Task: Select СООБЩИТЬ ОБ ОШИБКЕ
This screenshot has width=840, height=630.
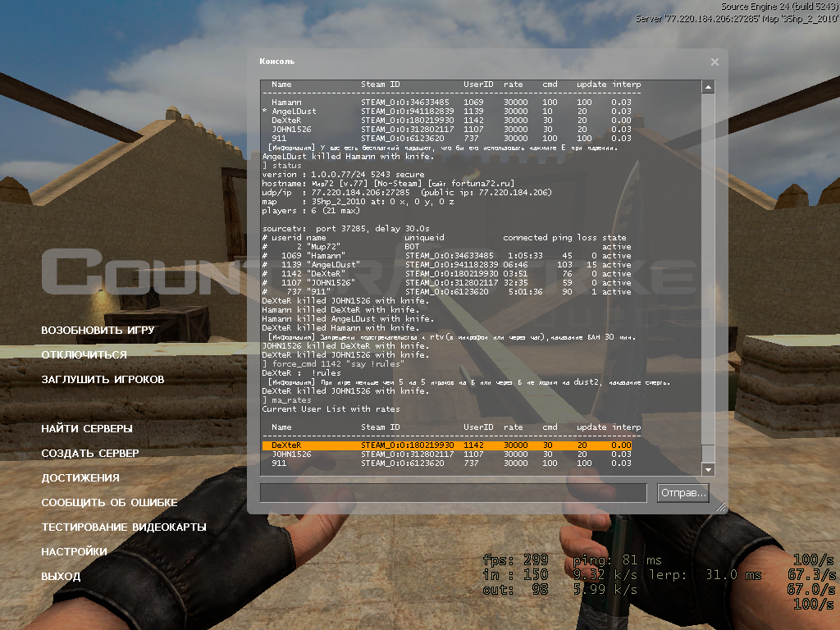Action: [109, 503]
